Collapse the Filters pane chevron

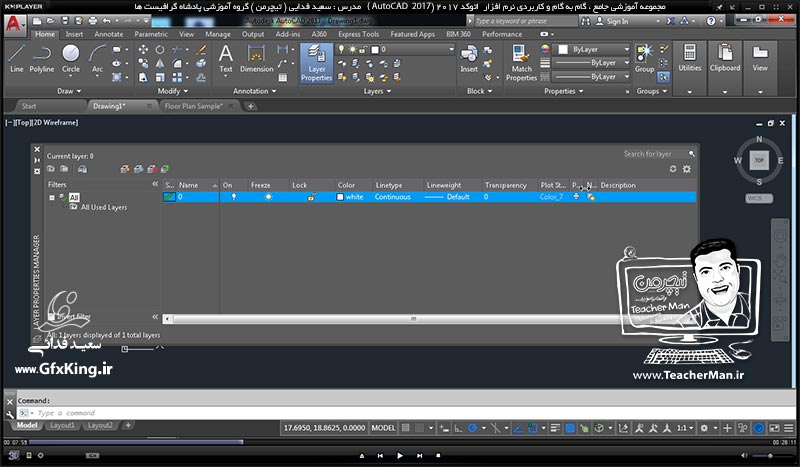click(x=155, y=184)
